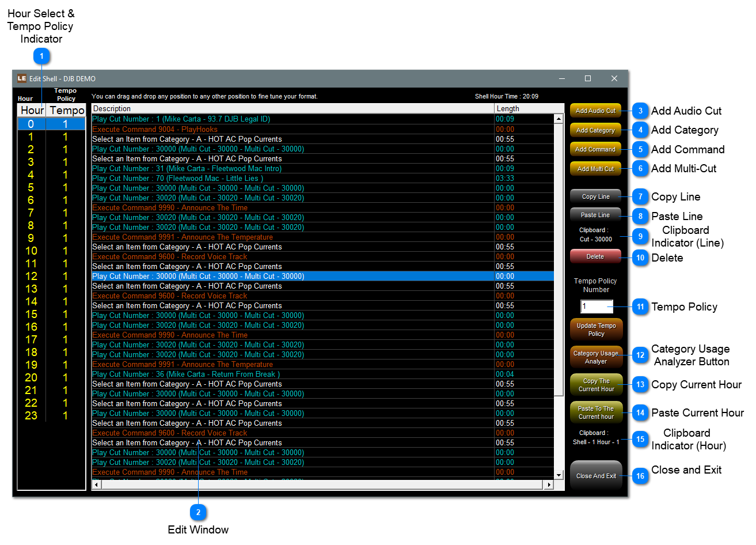Select Execute Command 9004 - PlayHooks row

click(x=322, y=129)
